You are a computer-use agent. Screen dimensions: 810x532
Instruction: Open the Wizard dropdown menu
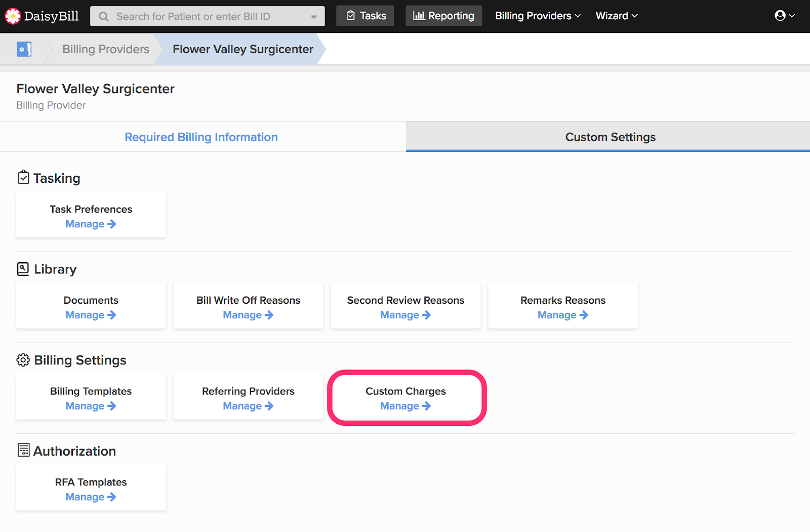pyautogui.click(x=617, y=16)
